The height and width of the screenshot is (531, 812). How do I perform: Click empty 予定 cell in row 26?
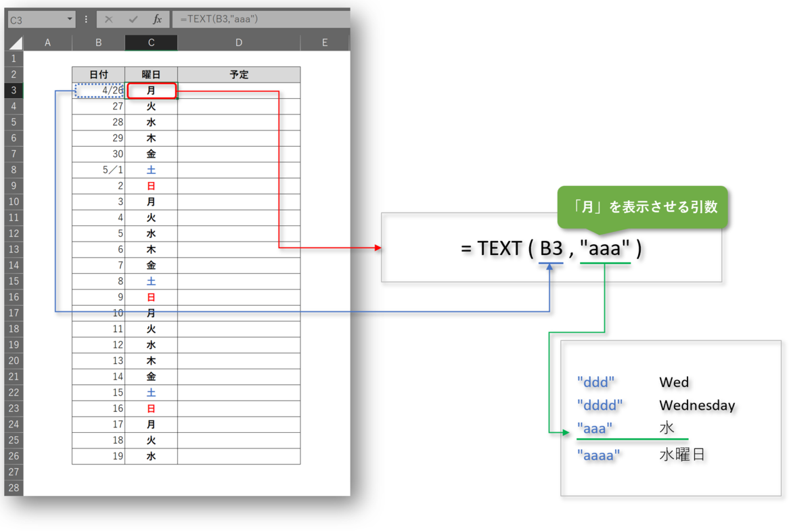[239, 456]
